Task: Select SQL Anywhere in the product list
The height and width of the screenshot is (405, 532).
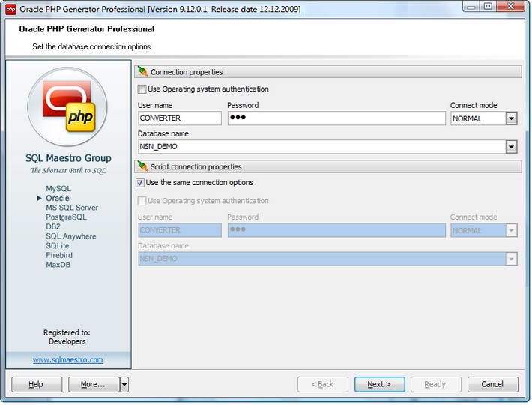Action: [71, 236]
